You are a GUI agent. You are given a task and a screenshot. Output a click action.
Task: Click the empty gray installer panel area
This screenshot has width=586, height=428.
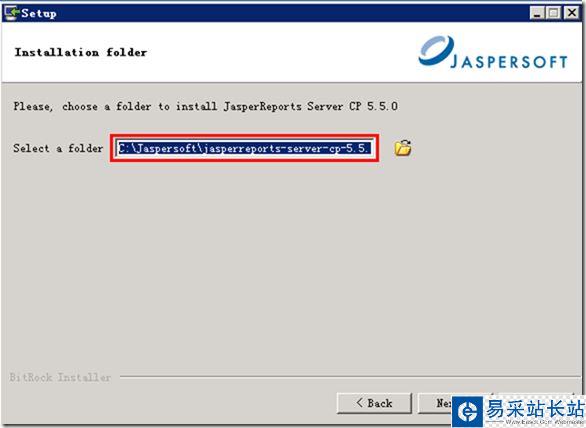click(x=292, y=262)
